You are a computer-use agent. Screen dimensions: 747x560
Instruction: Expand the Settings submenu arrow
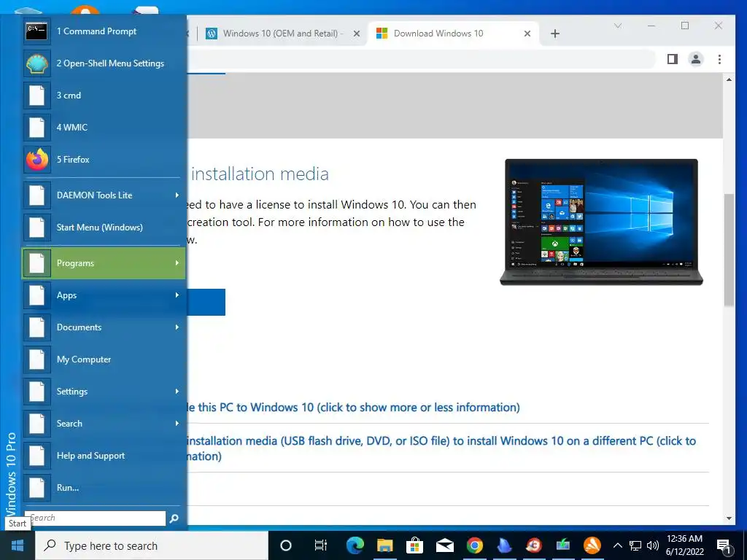[177, 392]
